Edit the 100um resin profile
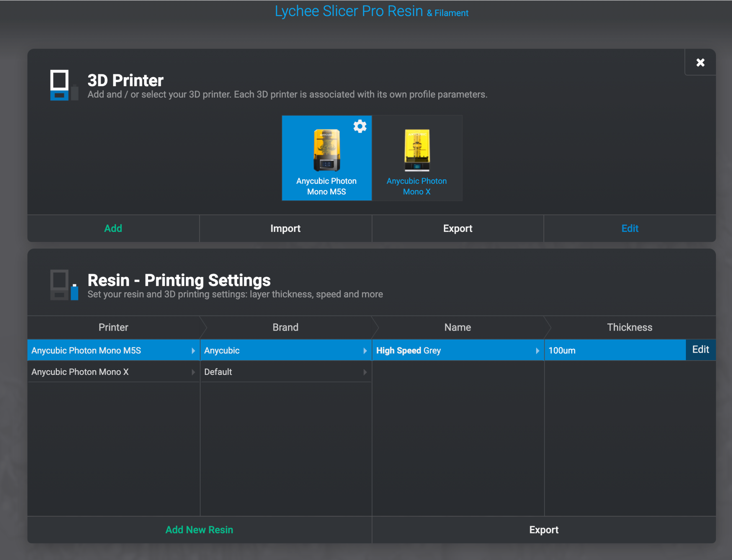Screen dimensions: 732x560 [x=701, y=350]
